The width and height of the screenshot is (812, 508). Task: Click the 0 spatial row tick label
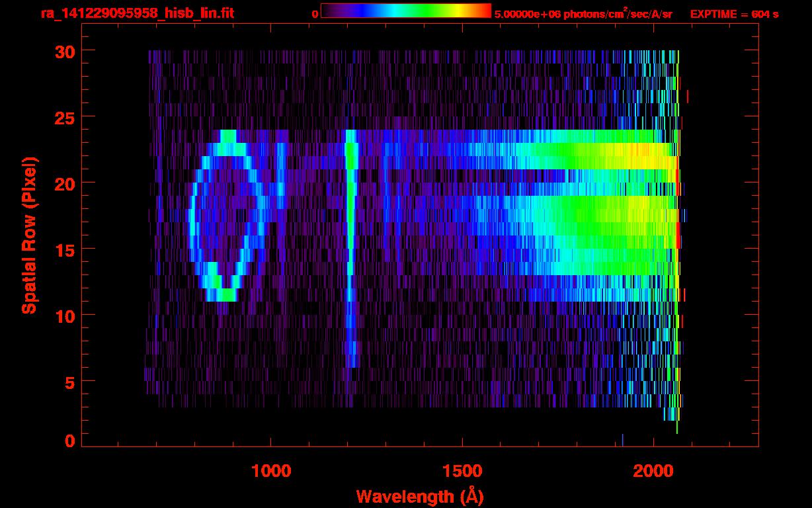tap(70, 441)
